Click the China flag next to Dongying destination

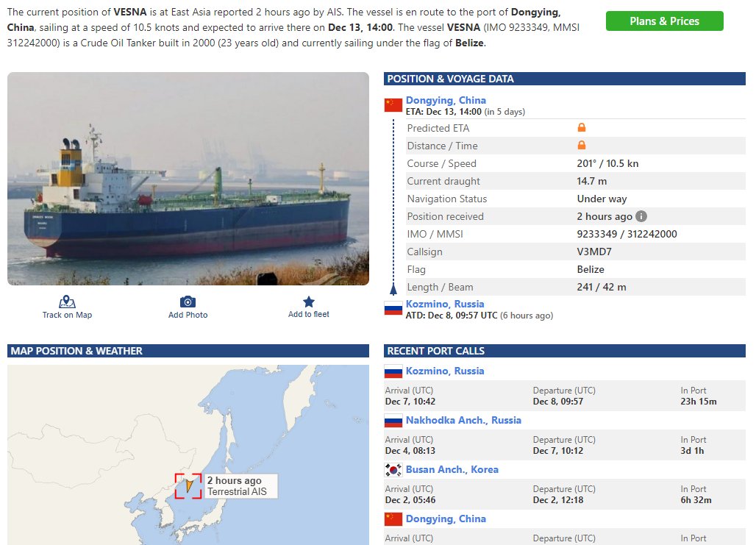[x=393, y=105]
